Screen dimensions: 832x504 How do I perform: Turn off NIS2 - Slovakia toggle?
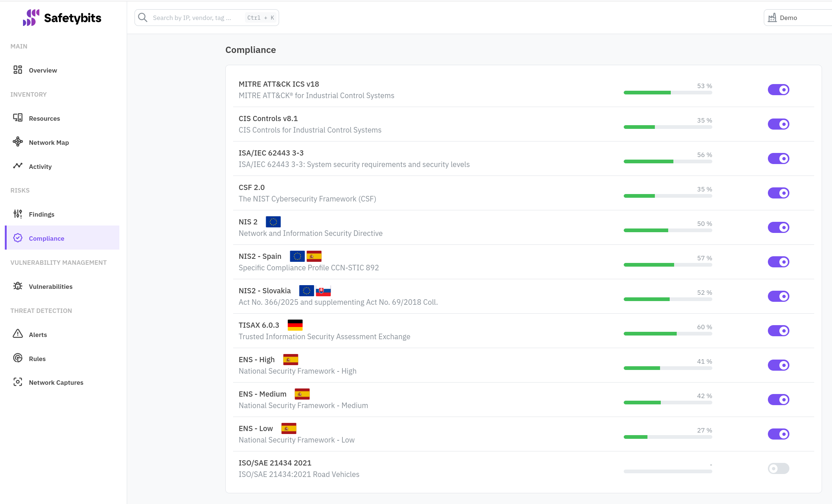[778, 296]
